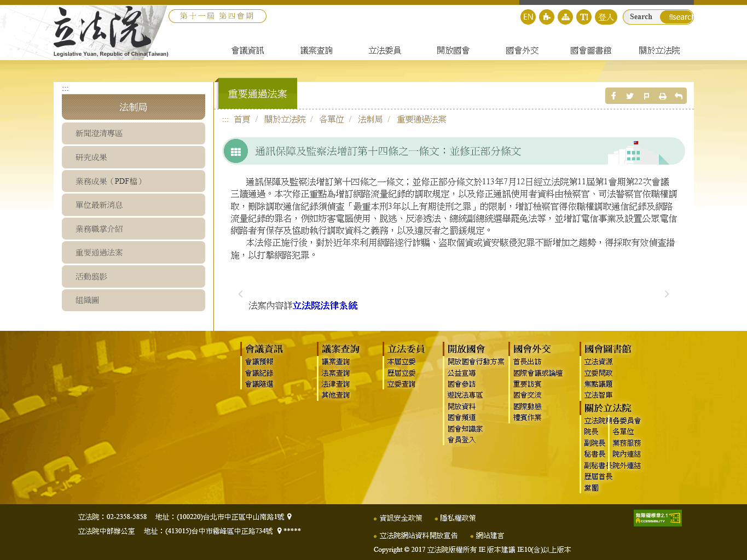The image size is (747, 560).
Task: Print this page using printer icon
Action: tap(662, 96)
